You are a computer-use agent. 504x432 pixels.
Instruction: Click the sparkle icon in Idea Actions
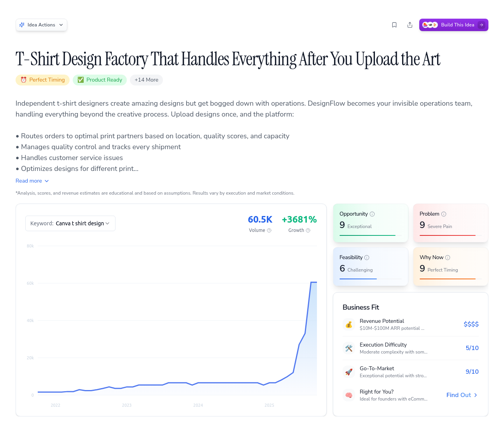[22, 24]
